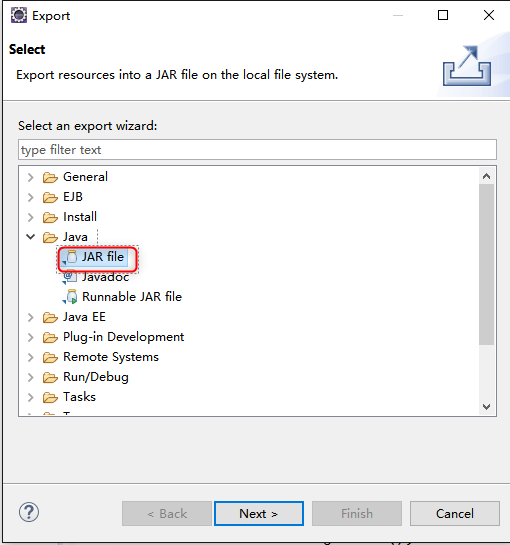Select the Install tree entry
510x545 pixels.
pyautogui.click(x=80, y=217)
